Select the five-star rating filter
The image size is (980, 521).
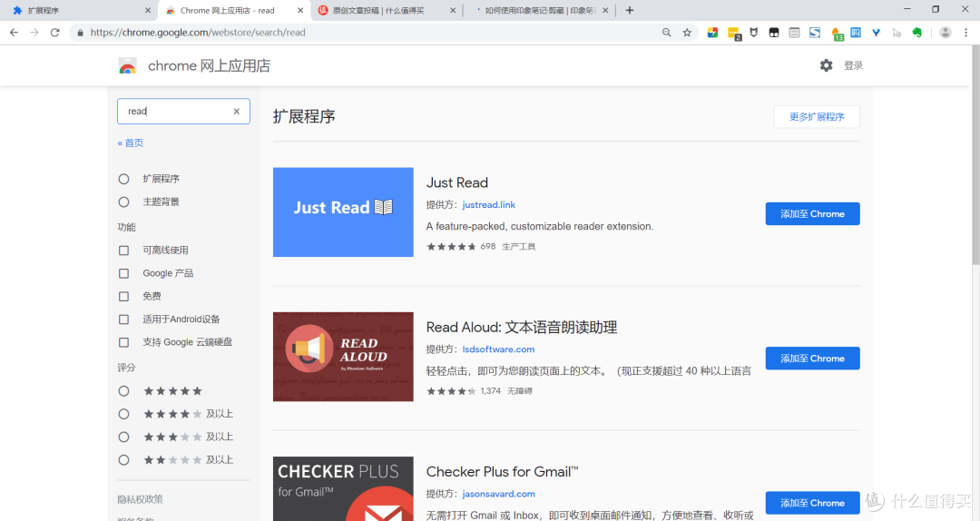(x=123, y=391)
